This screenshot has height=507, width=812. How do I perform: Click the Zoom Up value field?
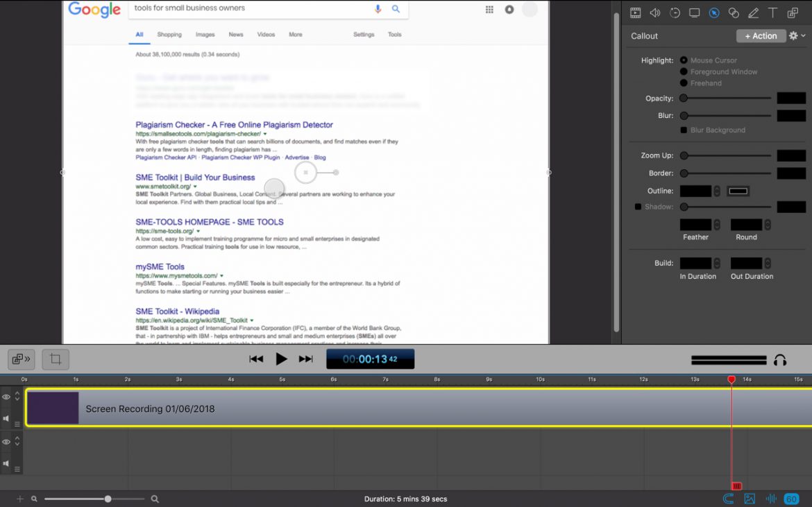tap(791, 155)
